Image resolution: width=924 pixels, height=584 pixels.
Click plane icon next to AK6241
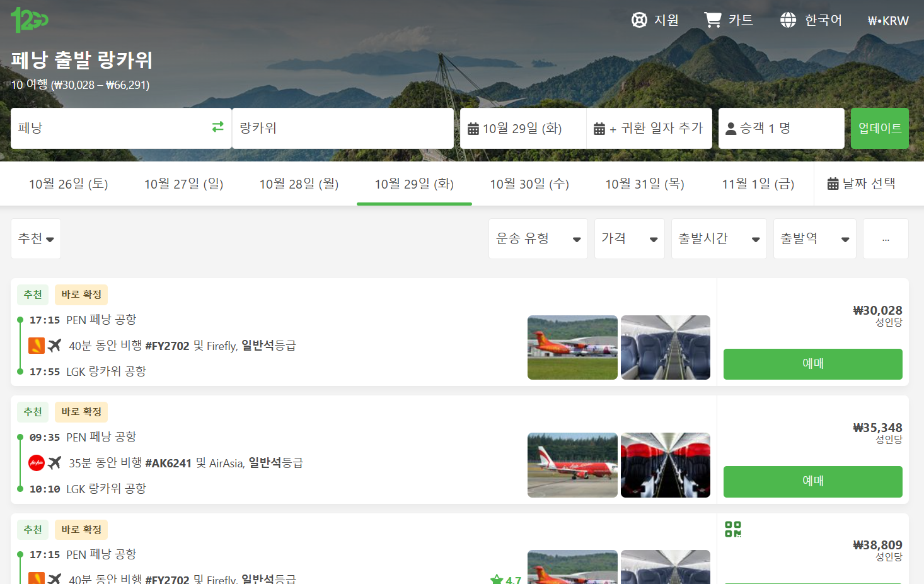pyautogui.click(x=55, y=462)
